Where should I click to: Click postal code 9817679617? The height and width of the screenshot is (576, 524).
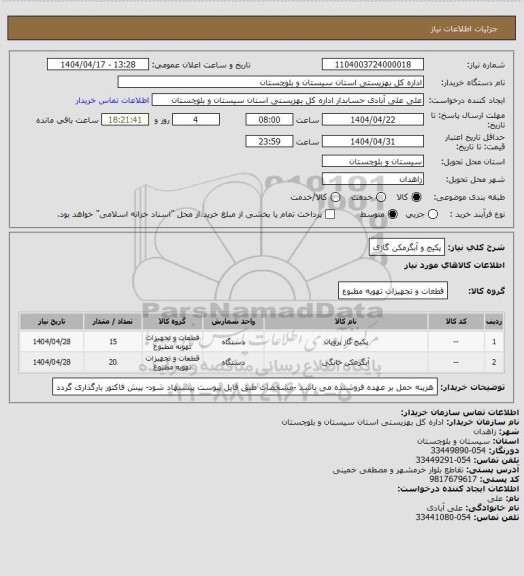click(453, 479)
